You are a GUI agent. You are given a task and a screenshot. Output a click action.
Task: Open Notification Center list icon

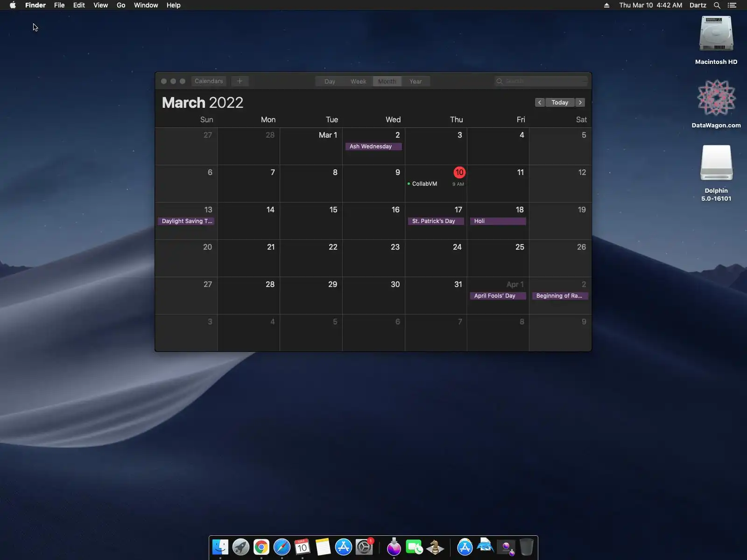click(732, 5)
